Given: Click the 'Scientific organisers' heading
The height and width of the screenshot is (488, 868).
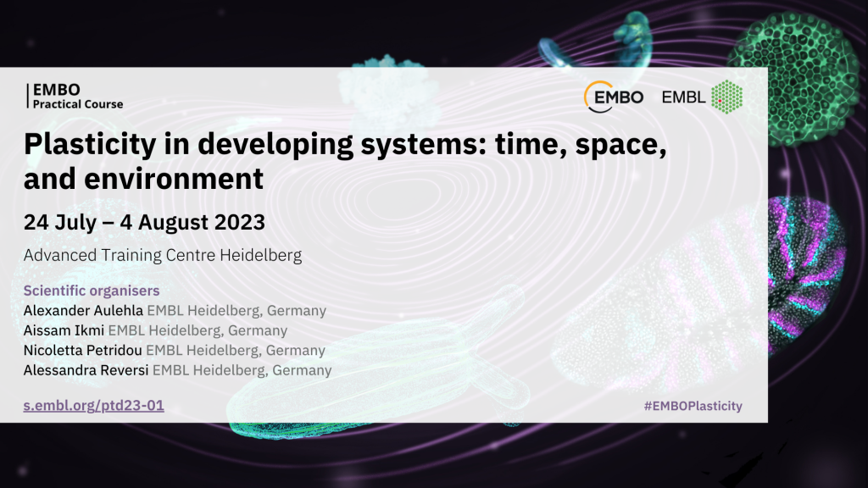Looking at the screenshot, I should point(92,291).
